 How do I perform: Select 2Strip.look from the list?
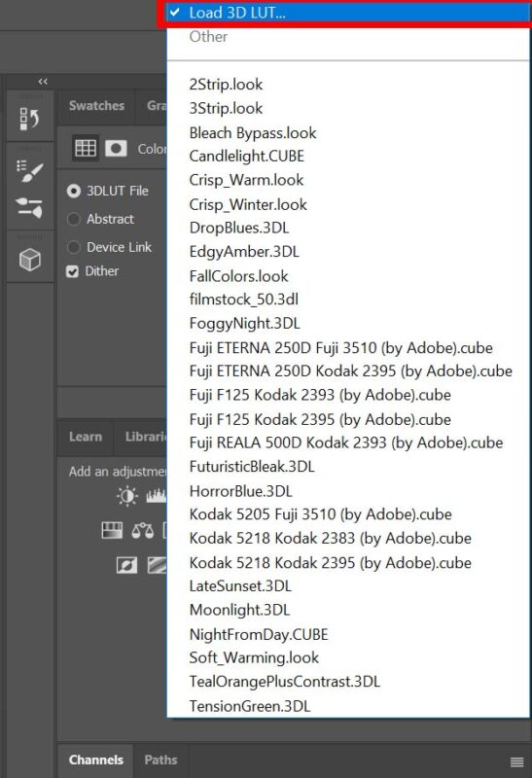[348, 85]
